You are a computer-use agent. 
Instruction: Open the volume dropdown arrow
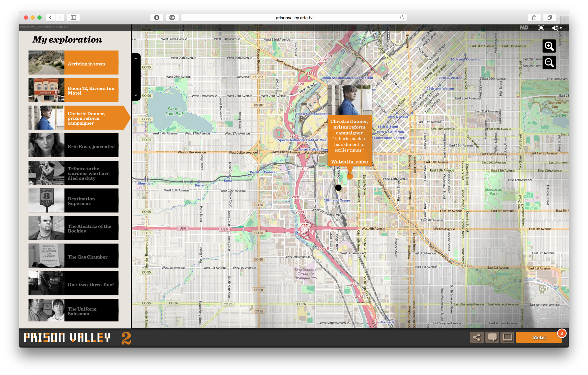pyautogui.click(x=561, y=28)
